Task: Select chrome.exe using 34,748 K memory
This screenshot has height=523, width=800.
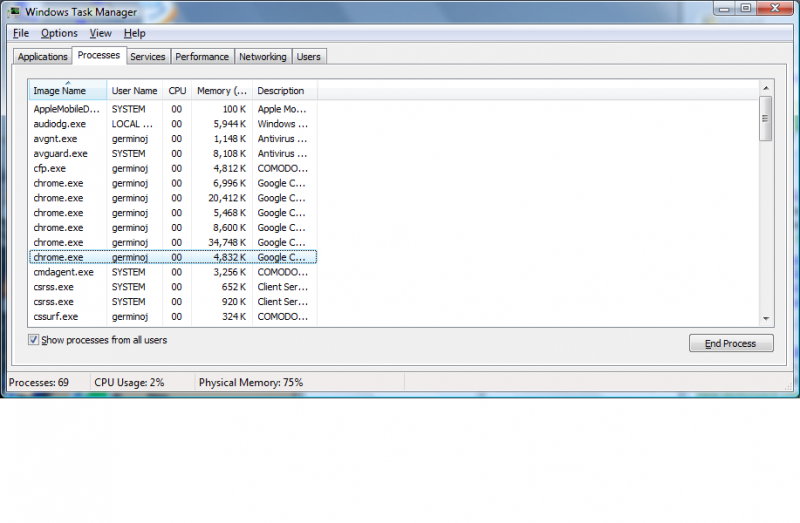Action: coord(173,242)
